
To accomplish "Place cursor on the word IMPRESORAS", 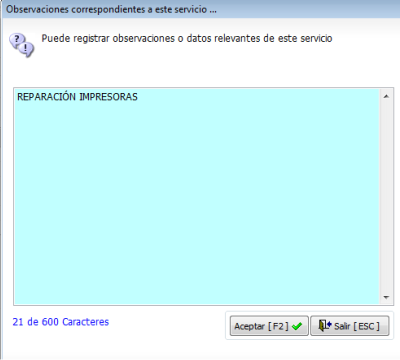I will pyautogui.click(x=108, y=97).
